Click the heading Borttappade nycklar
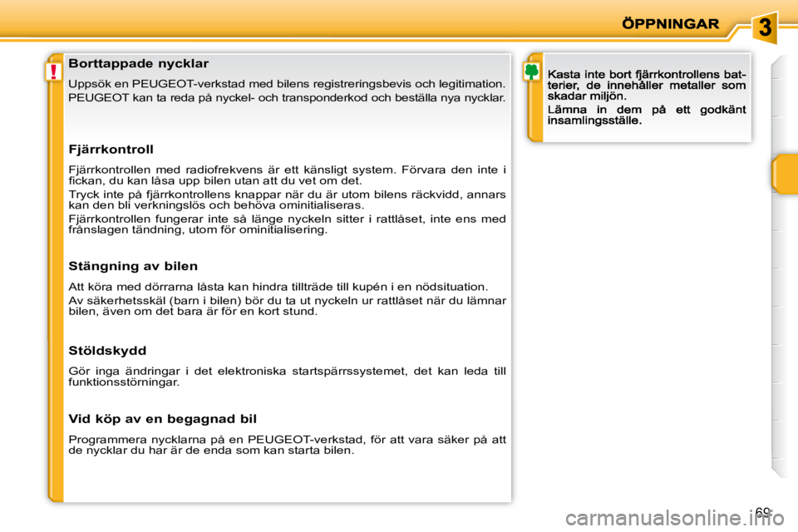The width and height of the screenshot is (798, 532). click(x=139, y=64)
